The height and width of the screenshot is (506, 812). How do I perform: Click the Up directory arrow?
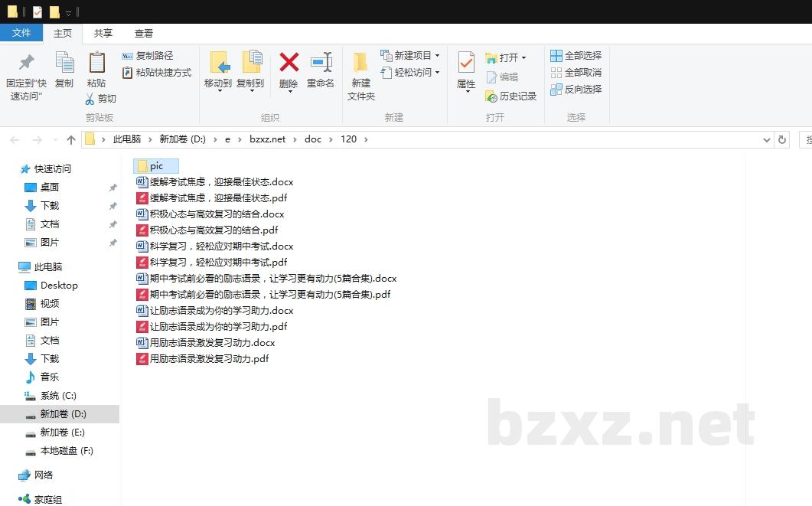click(x=71, y=139)
